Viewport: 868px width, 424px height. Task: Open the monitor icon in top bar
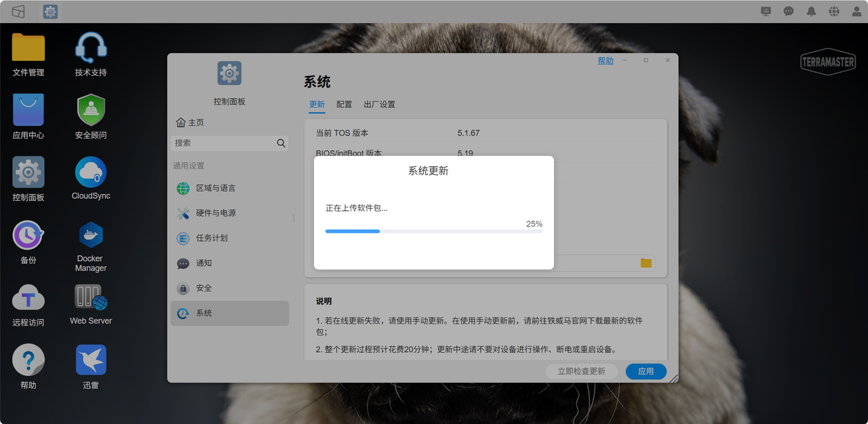(766, 12)
